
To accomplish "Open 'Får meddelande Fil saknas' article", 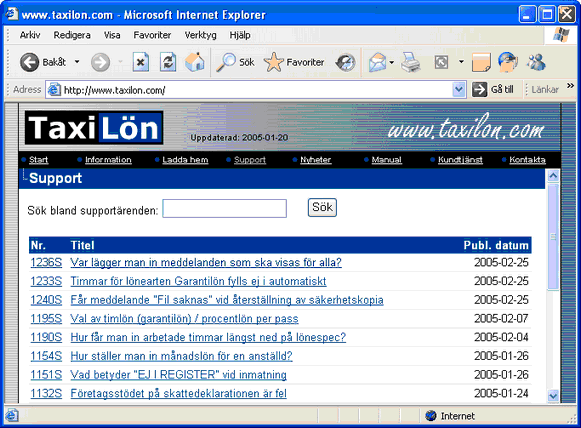I will click(x=227, y=300).
